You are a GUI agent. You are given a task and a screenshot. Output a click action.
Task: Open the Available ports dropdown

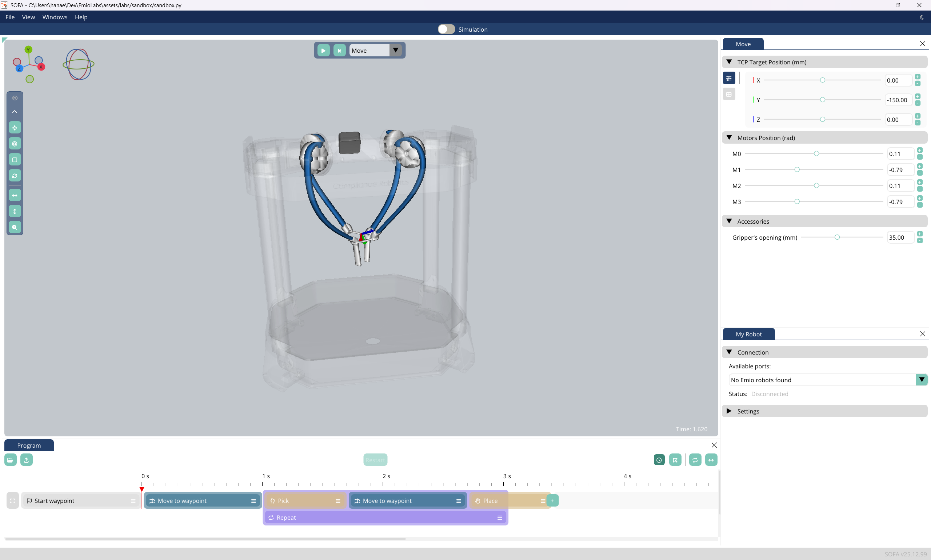921,380
